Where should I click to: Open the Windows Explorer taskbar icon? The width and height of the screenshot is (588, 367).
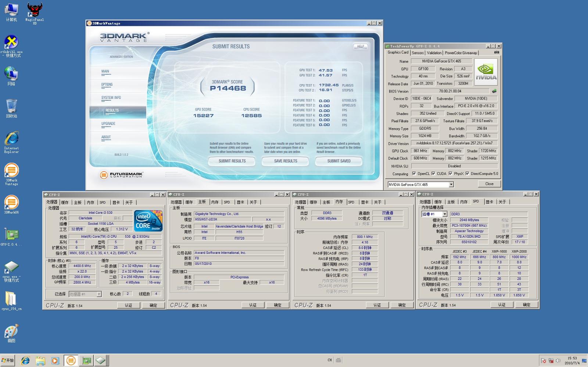(40, 361)
